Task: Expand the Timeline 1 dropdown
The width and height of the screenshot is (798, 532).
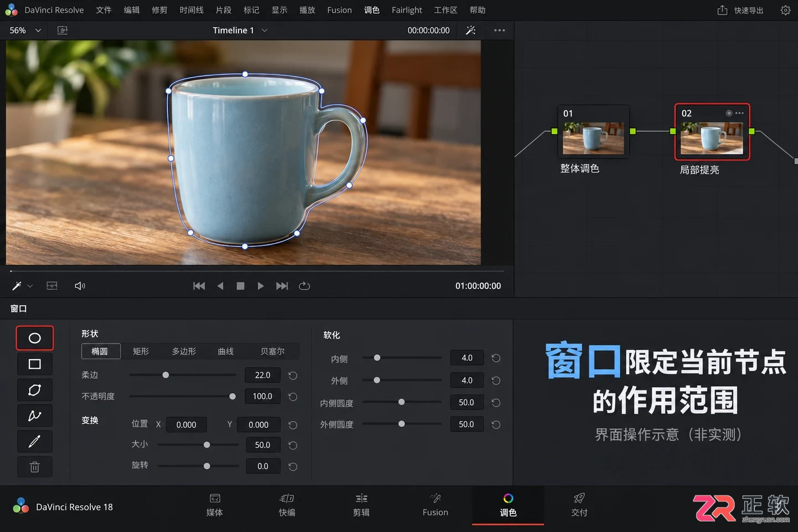Action: [x=264, y=30]
